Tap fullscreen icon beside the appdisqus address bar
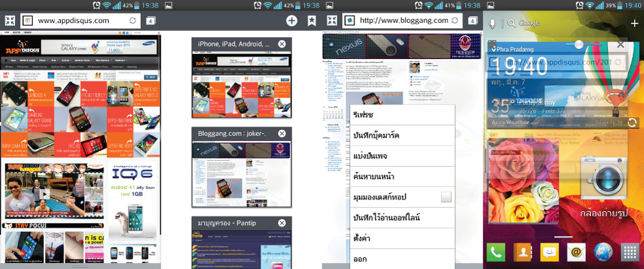This screenshot has height=269, width=644. [9, 20]
